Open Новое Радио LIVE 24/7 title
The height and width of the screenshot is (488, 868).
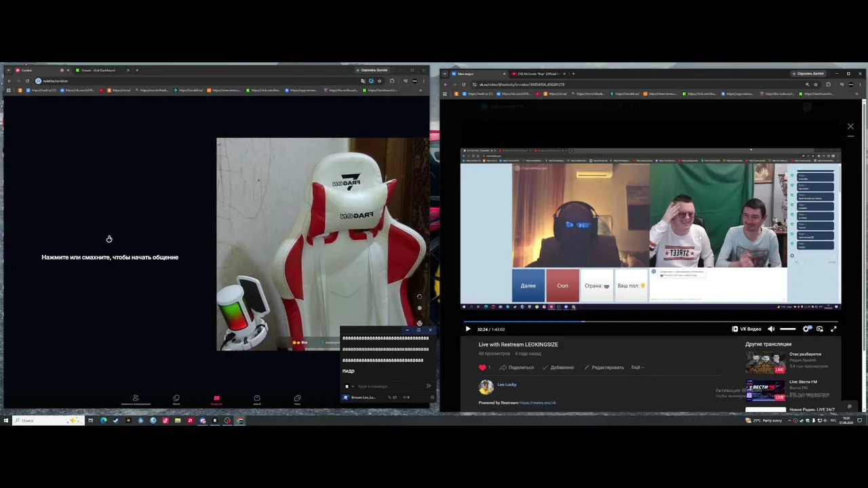812,409
